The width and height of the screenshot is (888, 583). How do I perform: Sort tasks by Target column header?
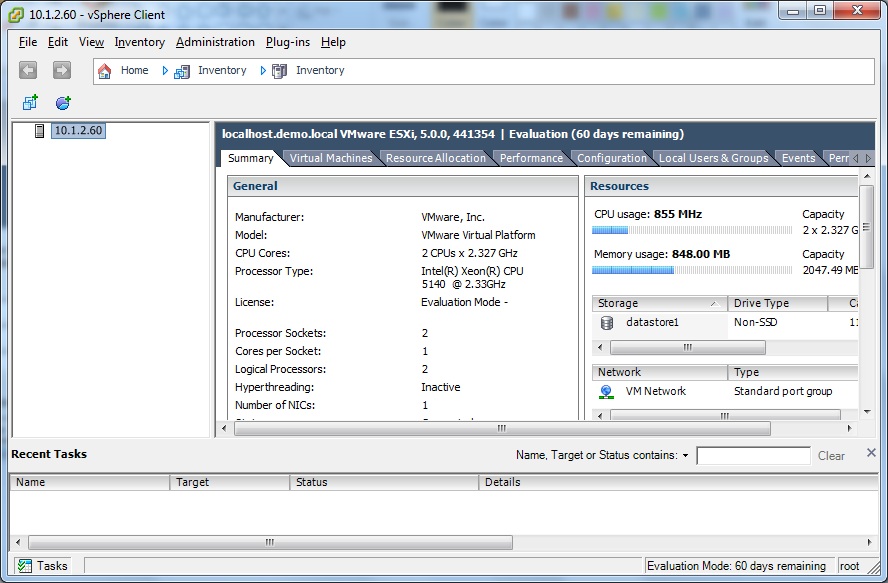point(229,482)
